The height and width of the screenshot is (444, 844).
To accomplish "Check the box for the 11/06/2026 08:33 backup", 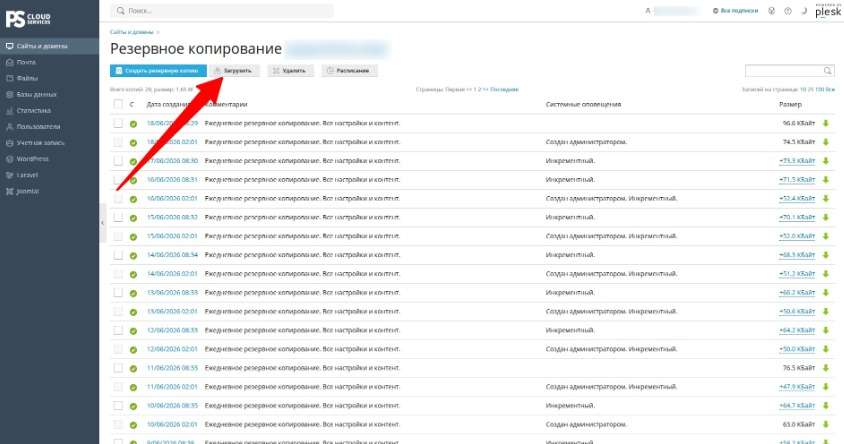I will point(118,368).
